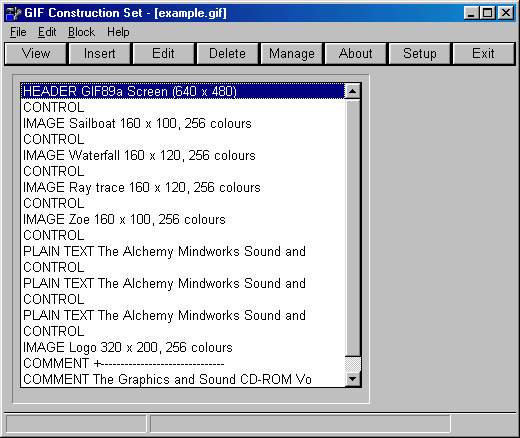Click the scroll up arrow of the block list
Screen dimensions: 520x438
(x=353, y=91)
